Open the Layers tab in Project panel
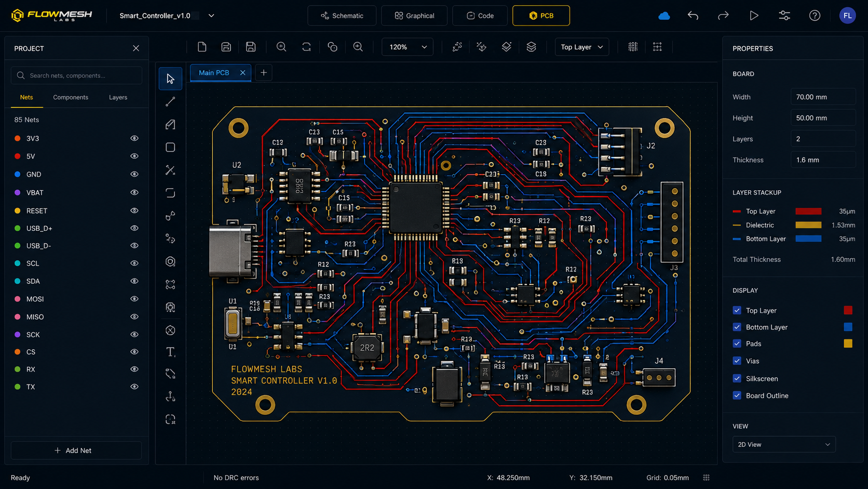Screen dimensions: 868x489 [118, 97]
